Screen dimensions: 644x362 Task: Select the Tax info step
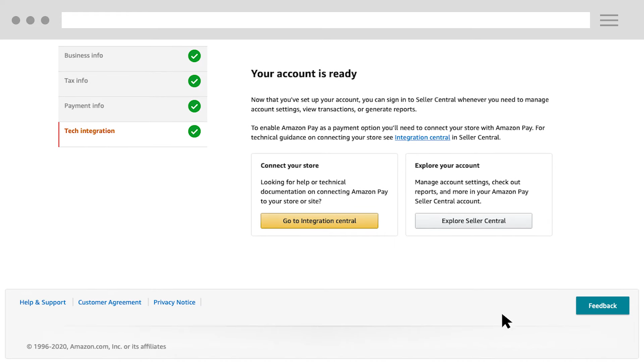pos(133,84)
